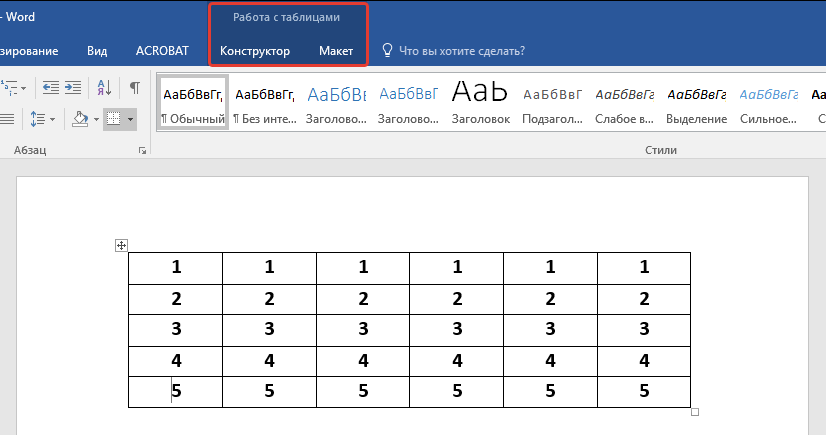The height and width of the screenshot is (435, 826).
Task: Open the Конструктор tab
Action: tap(255, 50)
